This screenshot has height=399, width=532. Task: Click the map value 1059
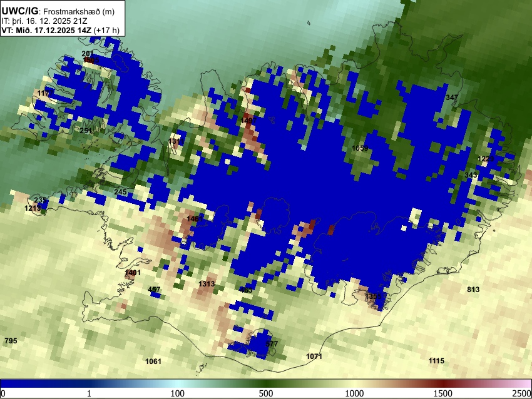coord(360,148)
